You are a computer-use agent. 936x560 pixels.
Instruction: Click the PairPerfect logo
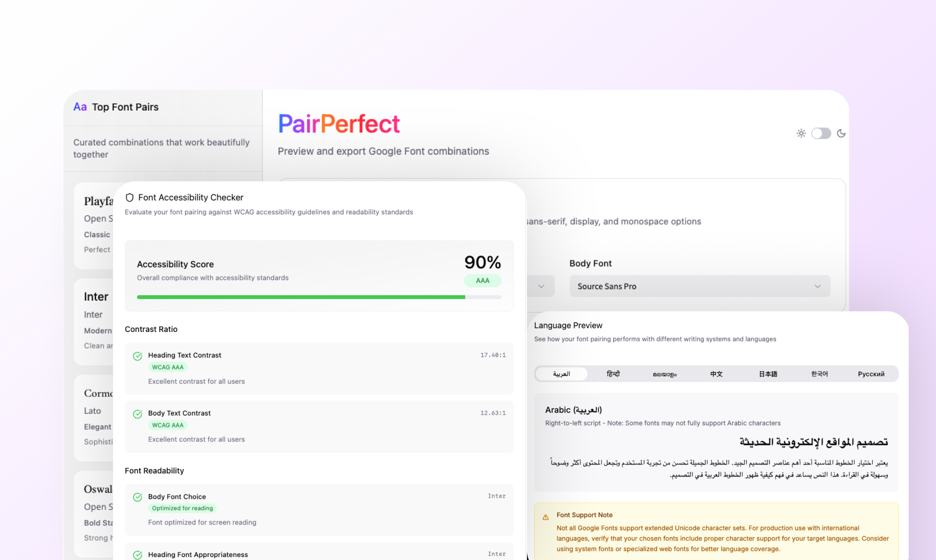pyautogui.click(x=339, y=123)
